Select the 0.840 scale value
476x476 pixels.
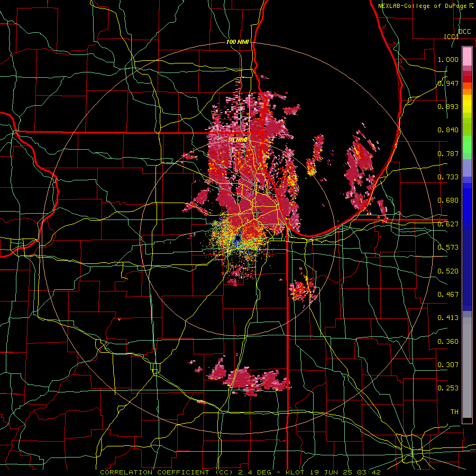point(448,130)
